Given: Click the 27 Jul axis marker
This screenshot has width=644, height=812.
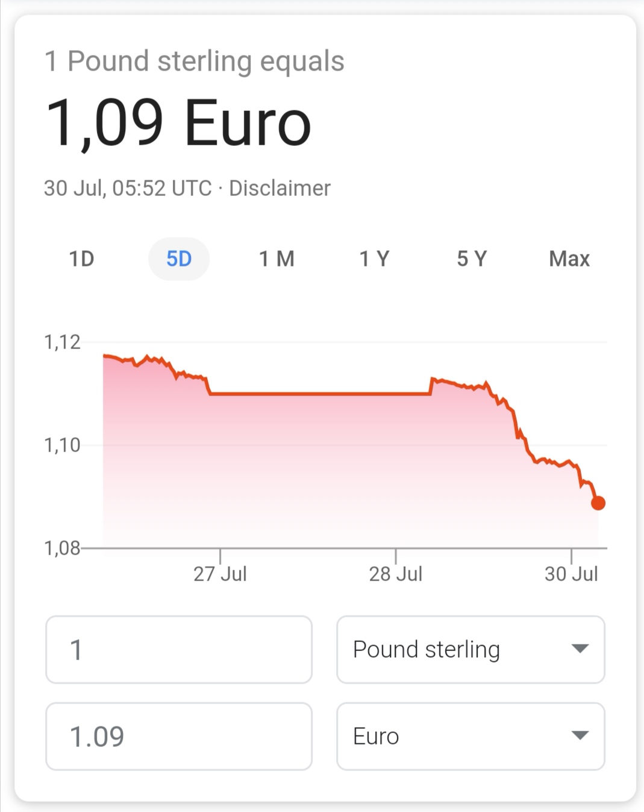Looking at the screenshot, I should 220,573.
